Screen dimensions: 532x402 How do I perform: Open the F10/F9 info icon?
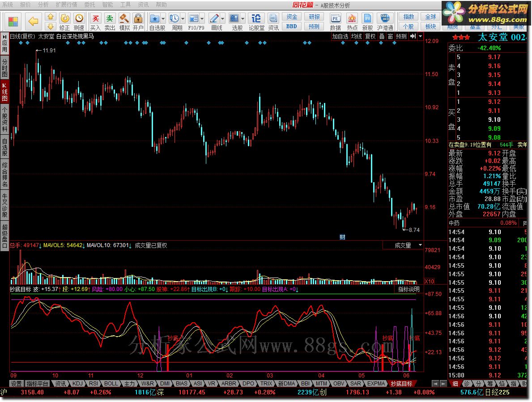click(x=194, y=18)
